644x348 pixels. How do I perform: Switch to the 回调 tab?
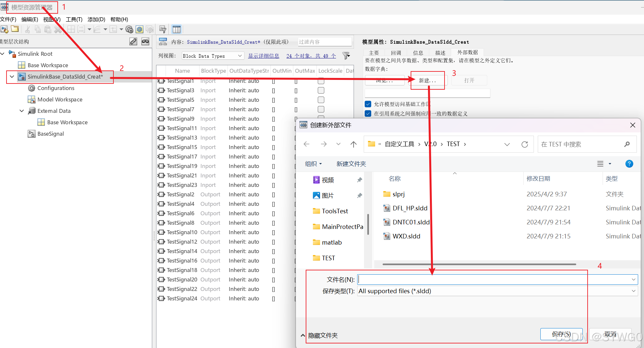coord(396,53)
